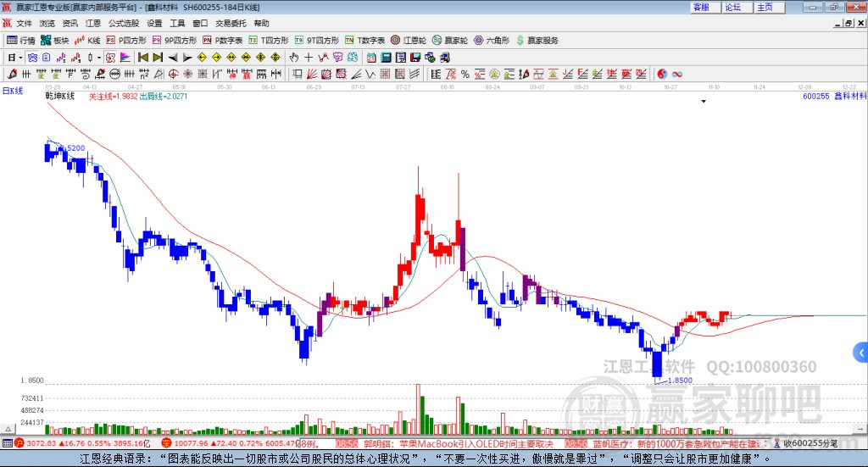Open the 9T四方形 tool

pos(317,41)
